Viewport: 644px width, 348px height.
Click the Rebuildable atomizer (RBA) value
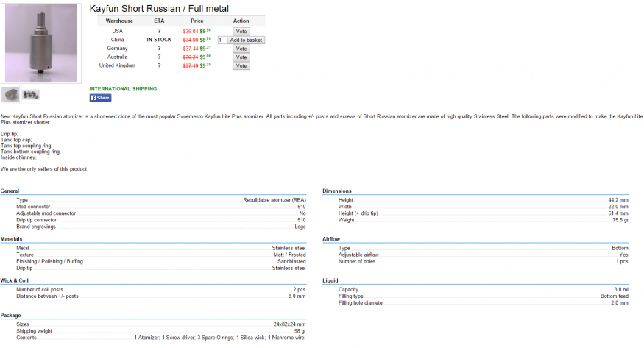[275, 200]
